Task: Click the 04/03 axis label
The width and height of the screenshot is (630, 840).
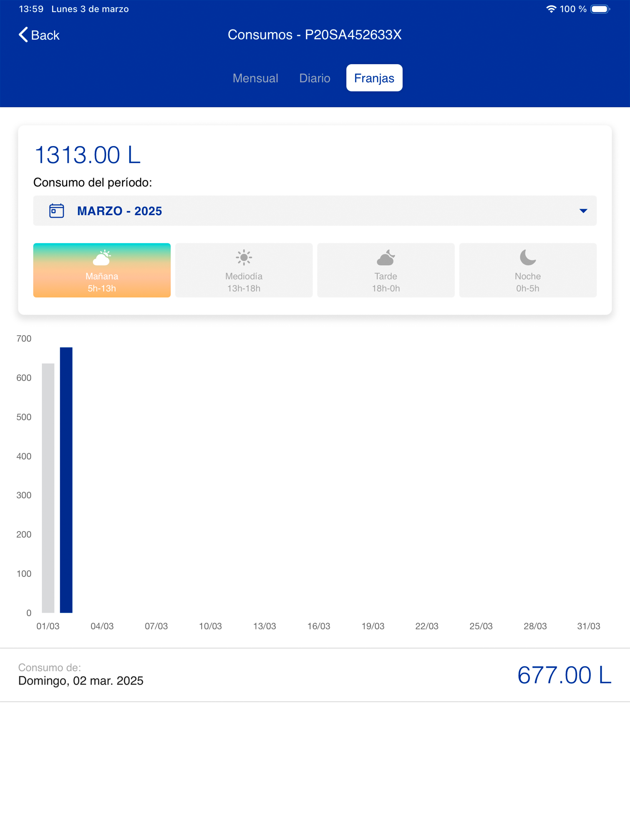Action: [102, 626]
